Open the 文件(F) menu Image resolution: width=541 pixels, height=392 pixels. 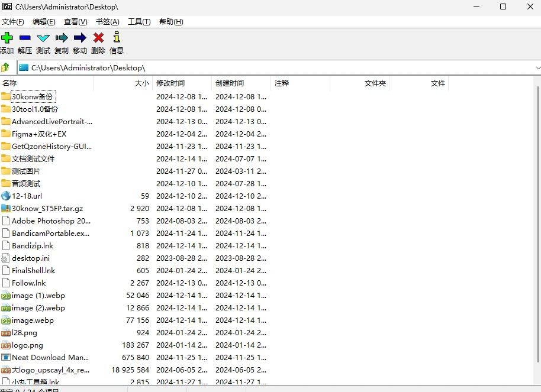tap(13, 22)
